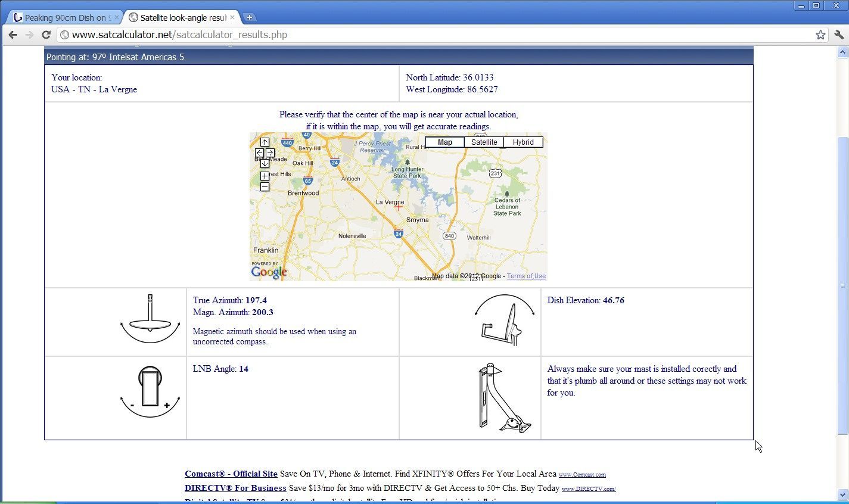Click the LNB angle diagram icon
Image resolution: width=849 pixels, height=504 pixels.
150,392
